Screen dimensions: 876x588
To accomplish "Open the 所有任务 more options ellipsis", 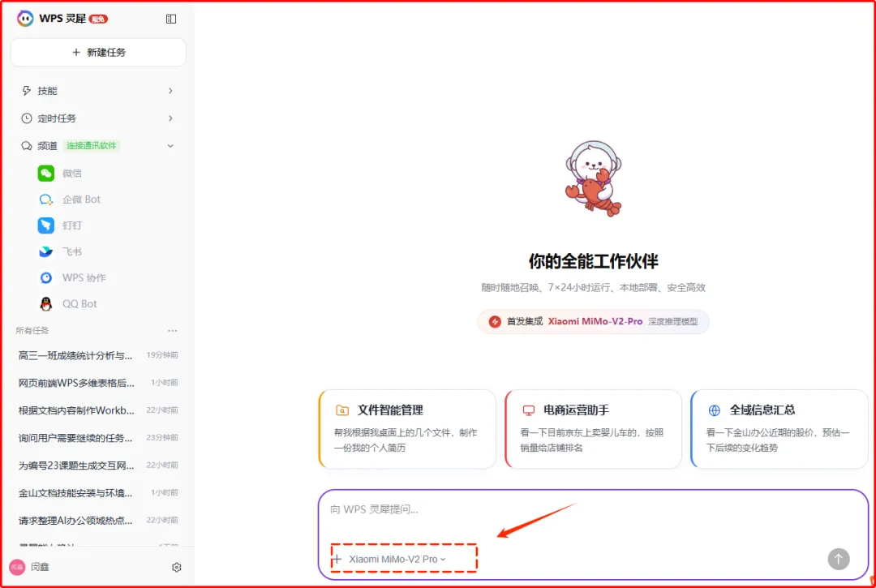I will tap(172, 331).
